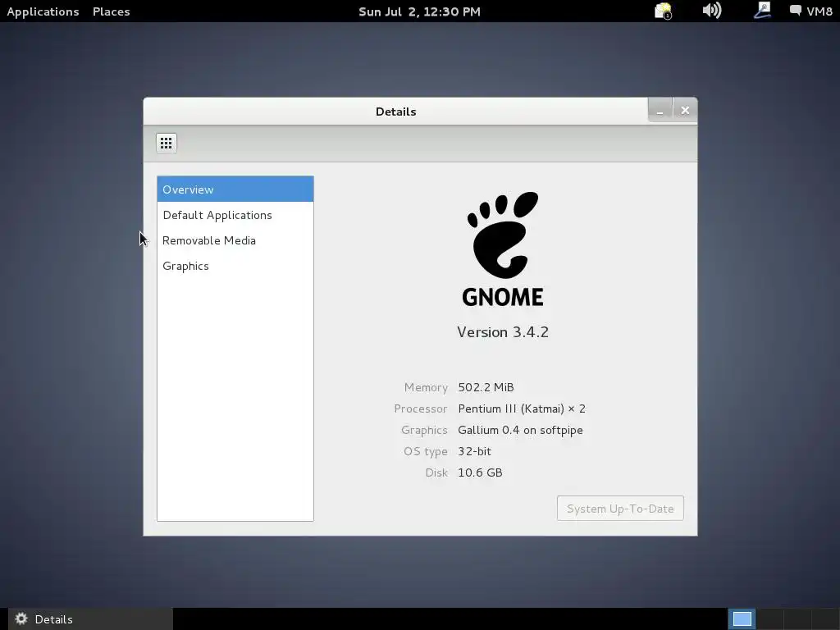Image resolution: width=840 pixels, height=630 pixels.
Task: Select Default Applications in the sidebar
Action: pyautogui.click(x=235, y=215)
